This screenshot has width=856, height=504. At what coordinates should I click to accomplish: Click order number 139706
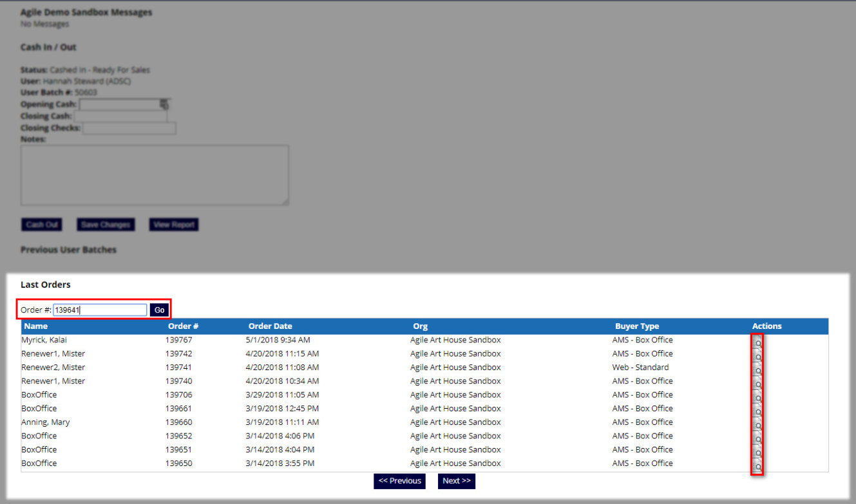[x=179, y=395]
